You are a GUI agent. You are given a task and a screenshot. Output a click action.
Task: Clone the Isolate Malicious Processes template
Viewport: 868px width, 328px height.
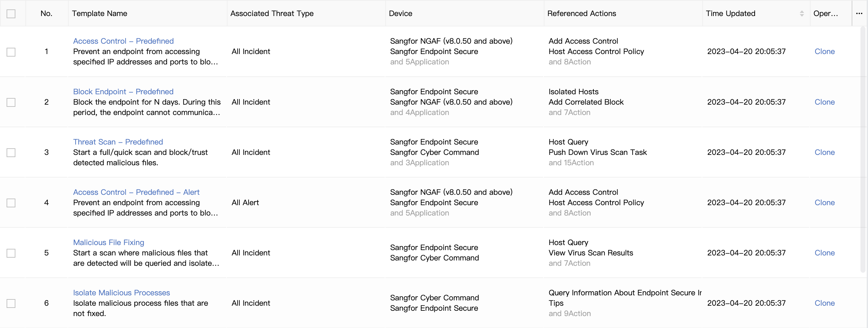click(x=824, y=303)
